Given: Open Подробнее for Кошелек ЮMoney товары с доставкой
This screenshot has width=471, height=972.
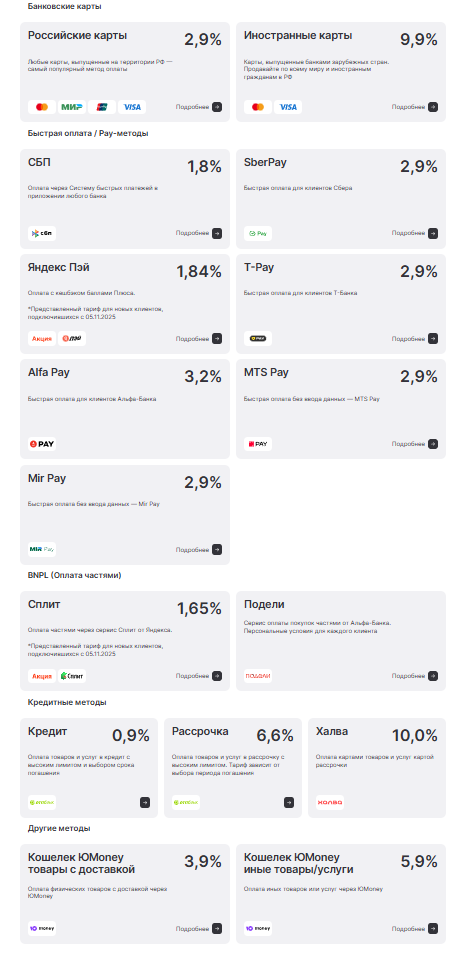Looking at the screenshot, I should pyautogui.click(x=198, y=929).
